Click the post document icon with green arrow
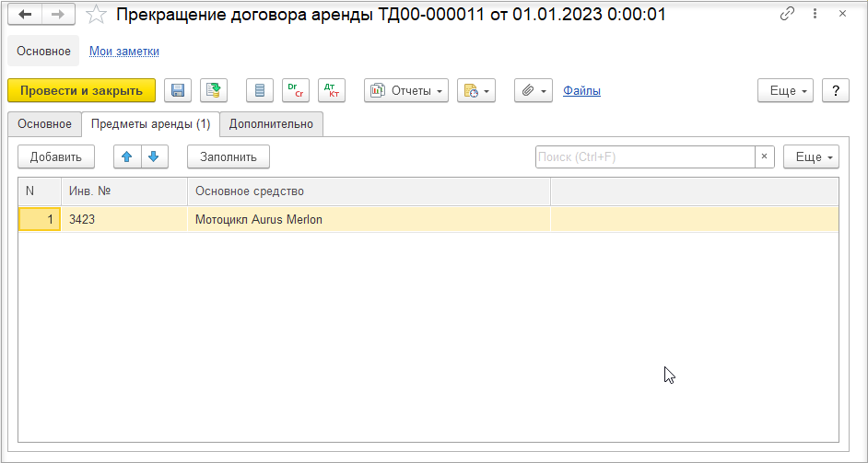The height and width of the screenshot is (463, 868). 214,91
